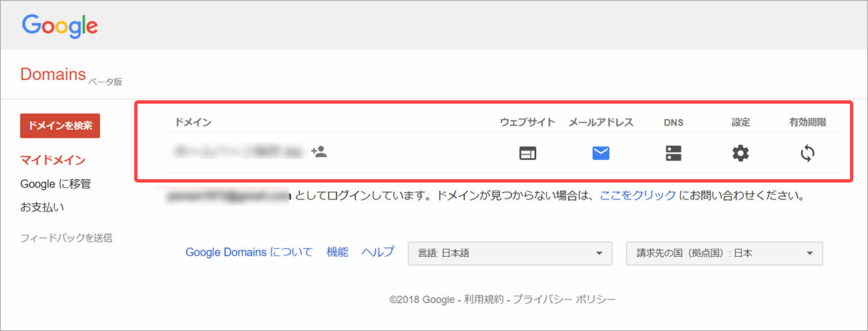Image resolution: width=868 pixels, height=331 pixels.
Task: Click the DNS column header
Action: [x=674, y=122]
